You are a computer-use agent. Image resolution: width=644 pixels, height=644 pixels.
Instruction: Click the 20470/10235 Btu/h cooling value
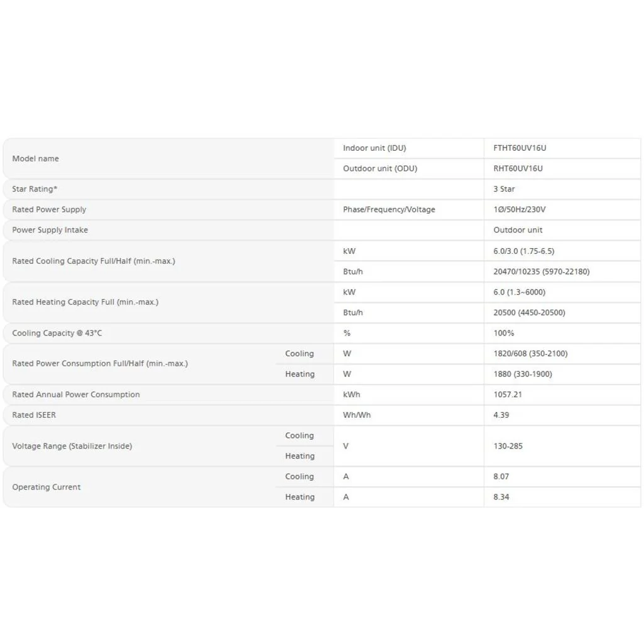pyautogui.click(x=542, y=271)
